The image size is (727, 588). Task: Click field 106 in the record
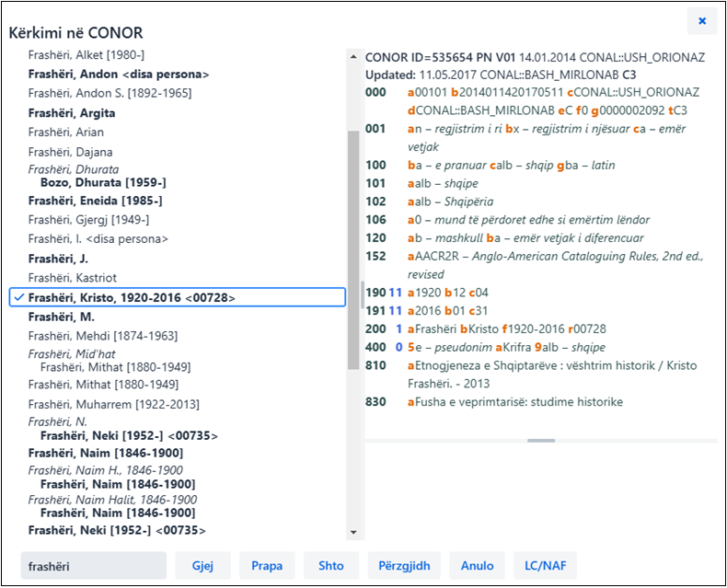pyautogui.click(x=508, y=220)
